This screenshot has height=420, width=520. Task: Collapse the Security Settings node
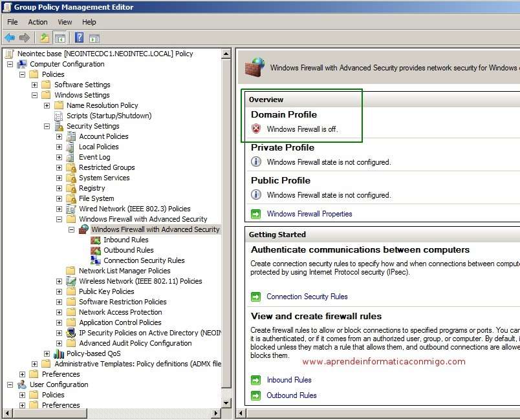47,126
